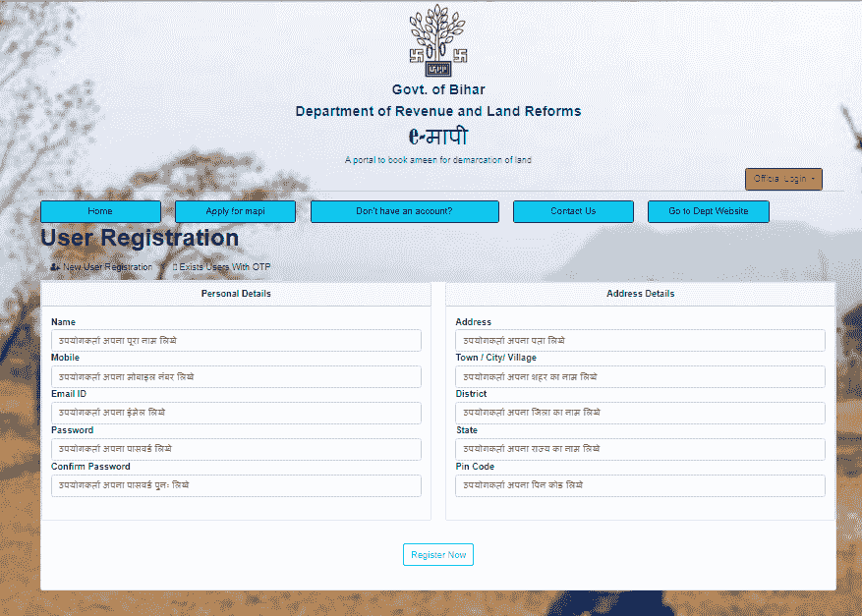
Task: Focus the Address input field
Action: pos(641,341)
